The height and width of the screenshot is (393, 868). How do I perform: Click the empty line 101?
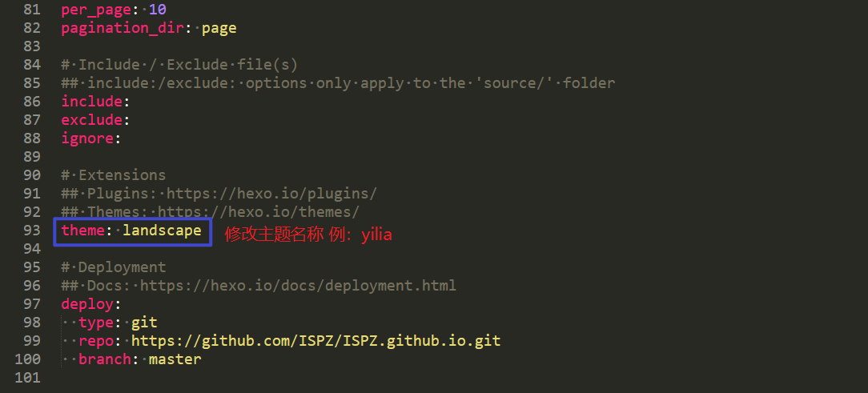443,378
